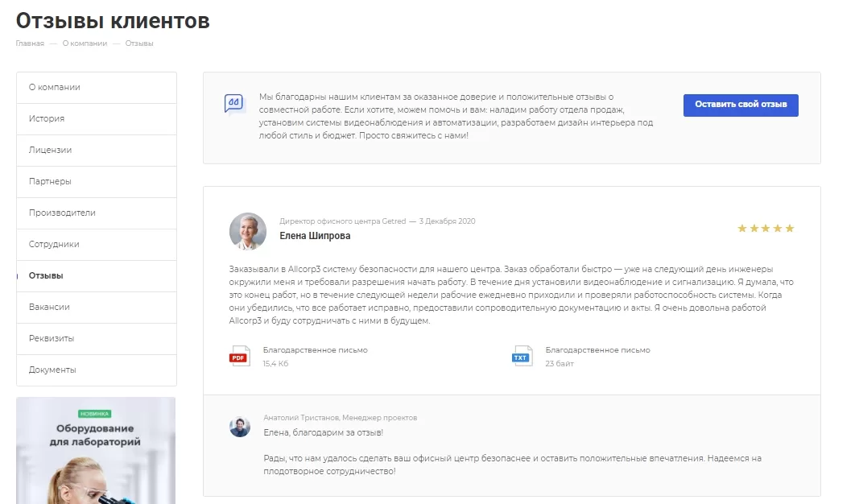859x504 pixels.
Task: Click the five-star rating
Action: [x=766, y=229]
